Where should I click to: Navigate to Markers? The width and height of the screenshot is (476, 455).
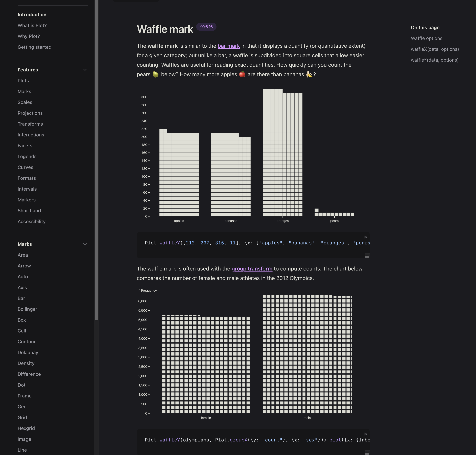pyautogui.click(x=26, y=200)
